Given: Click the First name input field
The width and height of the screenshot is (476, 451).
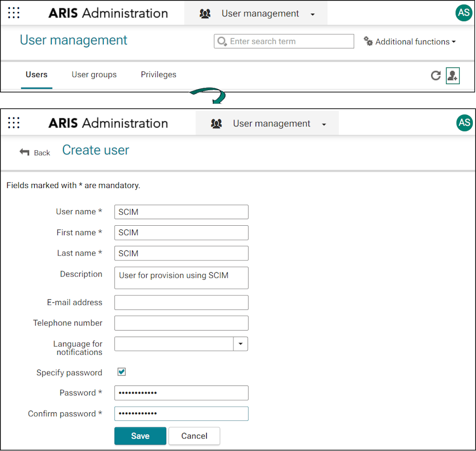Looking at the screenshot, I should [x=181, y=233].
